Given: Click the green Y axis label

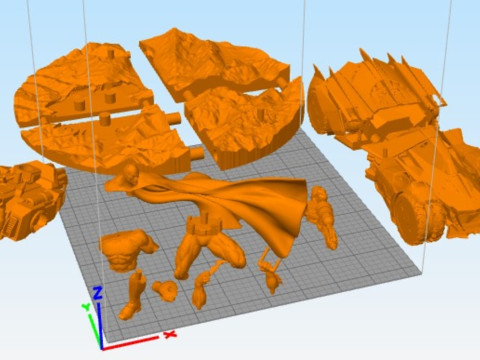Looking at the screenshot, I should coord(86,307).
